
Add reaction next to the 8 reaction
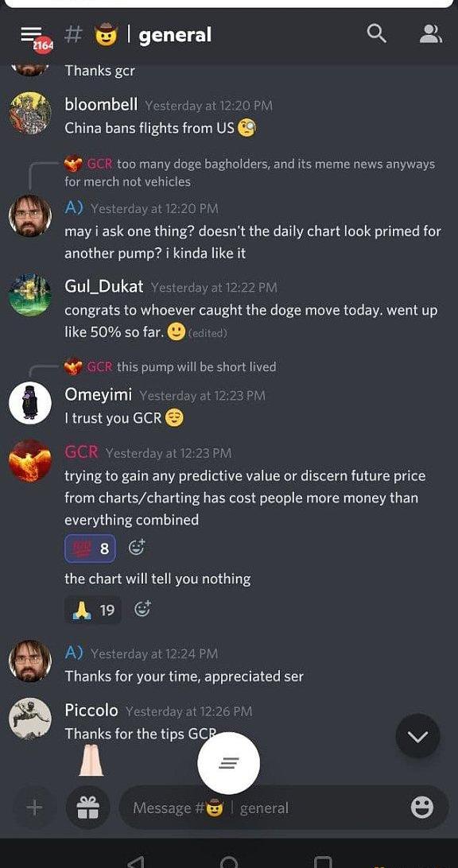tap(137, 548)
